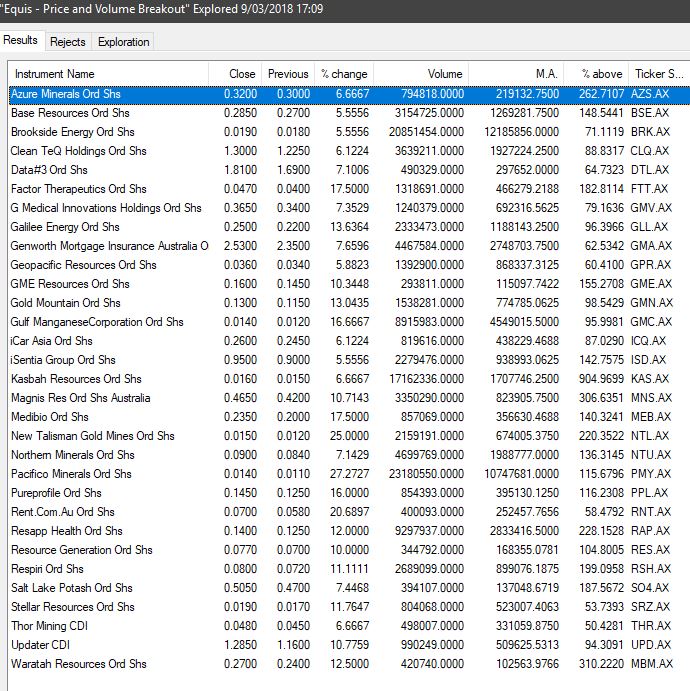Open the Rejects tab
This screenshot has height=691, width=690.
(x=68, y=42)
